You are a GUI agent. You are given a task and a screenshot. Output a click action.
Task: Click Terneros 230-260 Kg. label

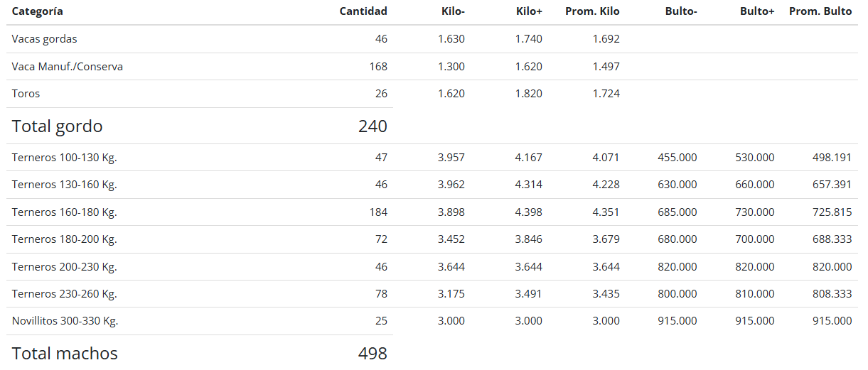(65, 294)
